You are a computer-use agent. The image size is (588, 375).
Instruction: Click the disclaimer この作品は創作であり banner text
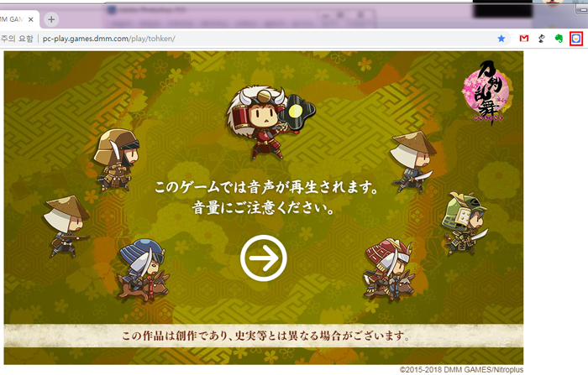[x=265, y=336]
